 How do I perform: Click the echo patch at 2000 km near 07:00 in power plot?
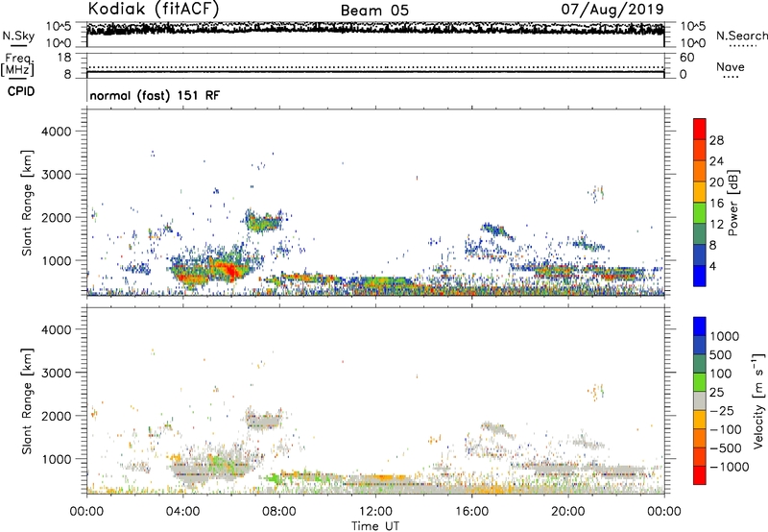click(263, 223)
